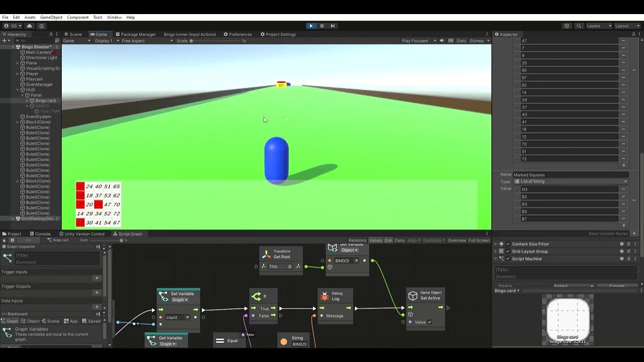644x362 pixels.
Task: Collapse the HUD object in Hierarchy
Action: pos(18,90)
